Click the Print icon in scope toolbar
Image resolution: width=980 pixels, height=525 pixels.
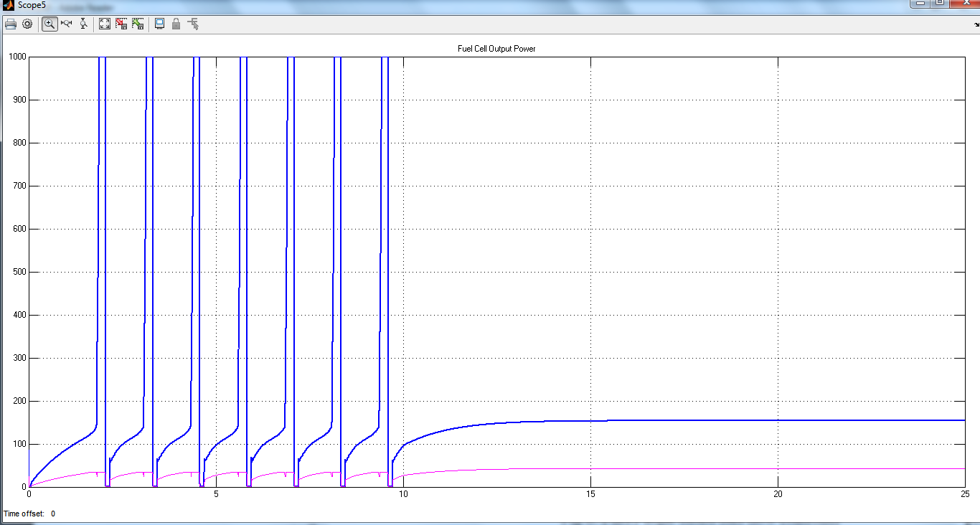coord(11,24)
